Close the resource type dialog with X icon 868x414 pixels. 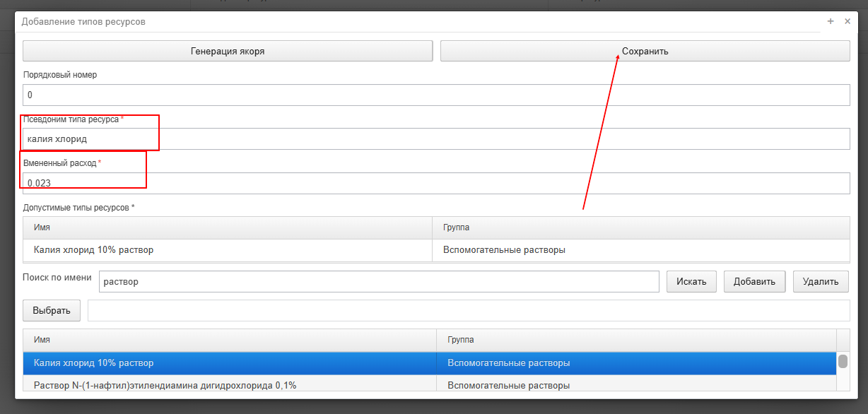[848, 21]
